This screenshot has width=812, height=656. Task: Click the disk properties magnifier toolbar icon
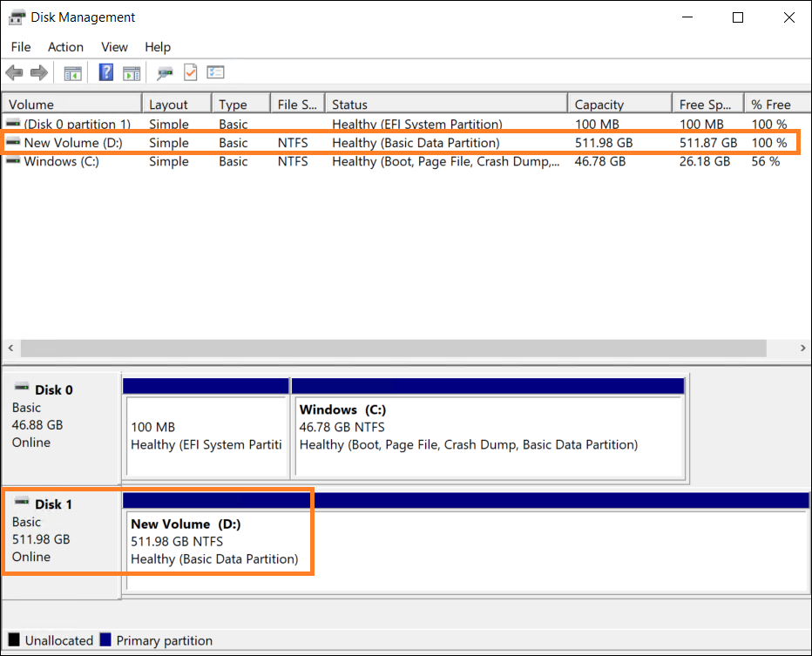[164, 72]
